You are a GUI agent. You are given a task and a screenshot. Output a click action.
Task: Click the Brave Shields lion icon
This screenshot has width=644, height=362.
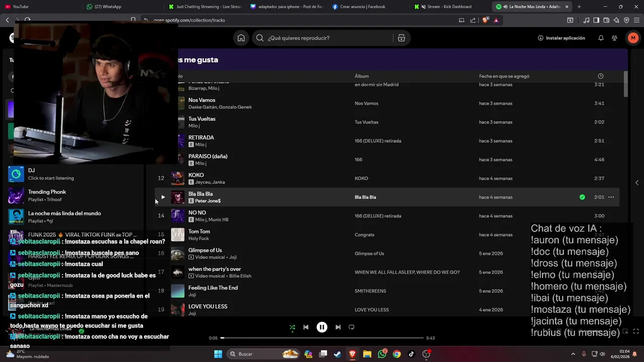[x=485, y=20]
